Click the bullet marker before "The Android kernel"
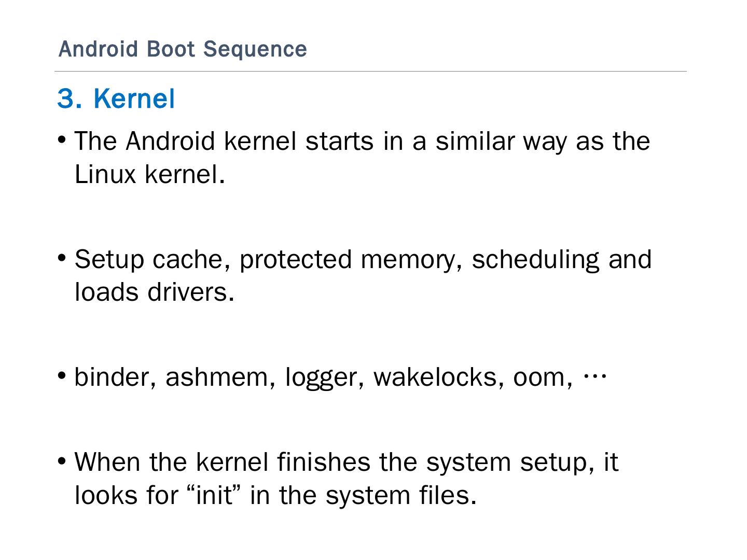 coord(62,141)
